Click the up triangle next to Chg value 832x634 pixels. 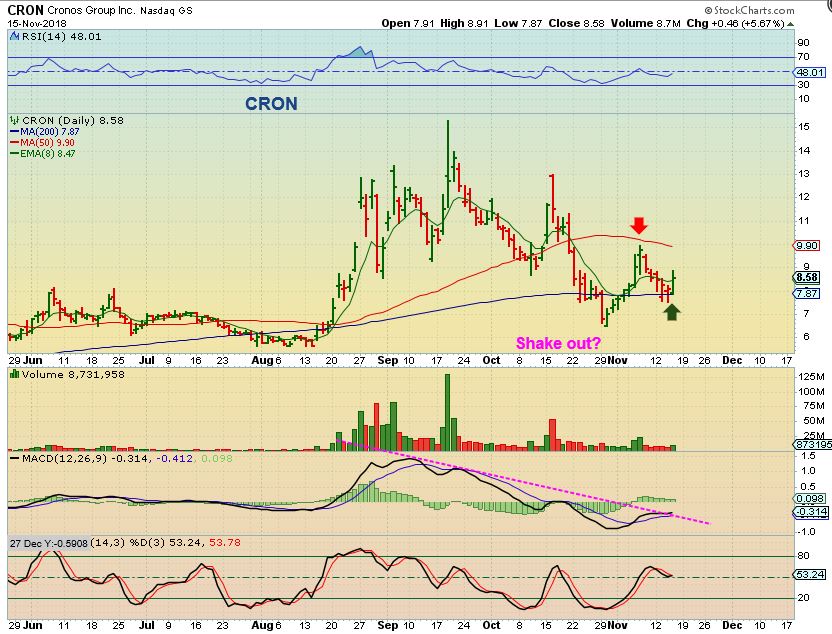(791, 24)
